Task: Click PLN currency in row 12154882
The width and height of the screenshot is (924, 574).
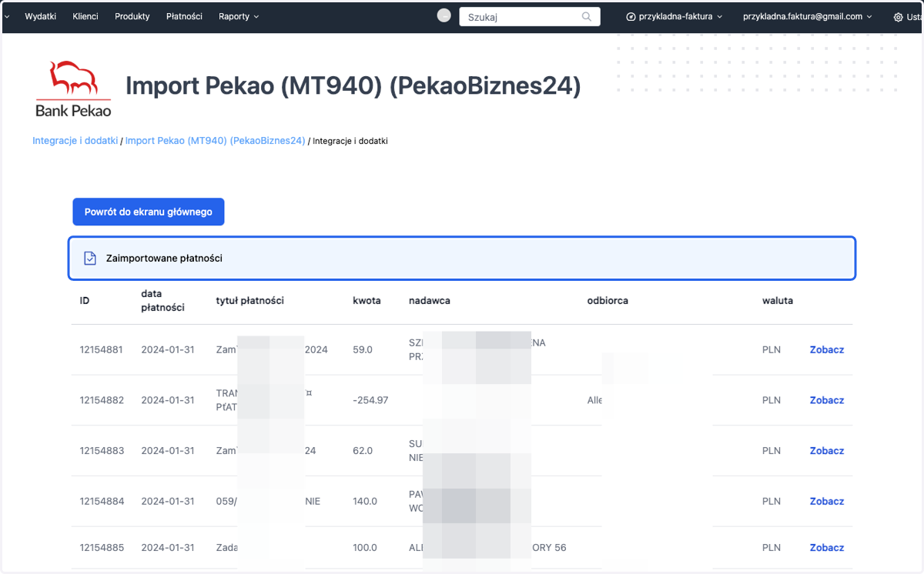Action: [772, 400]
